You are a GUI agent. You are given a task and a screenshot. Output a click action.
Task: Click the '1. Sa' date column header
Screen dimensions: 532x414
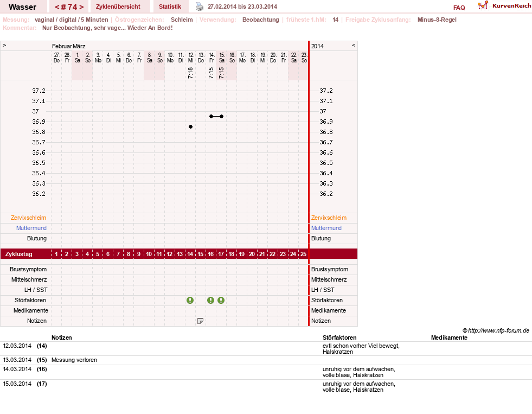click(x=78, y=58)
